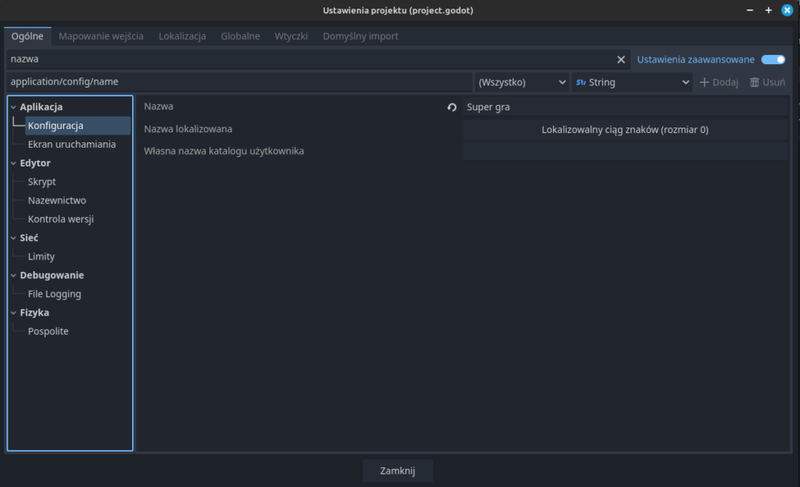Collapse the Edytor tree section
The image size is (800, 487).
(x=14, y=163)
